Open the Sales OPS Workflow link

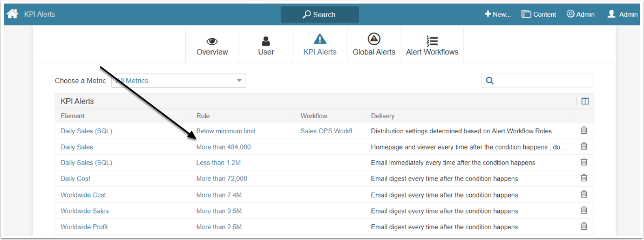[x=329, y=131]
